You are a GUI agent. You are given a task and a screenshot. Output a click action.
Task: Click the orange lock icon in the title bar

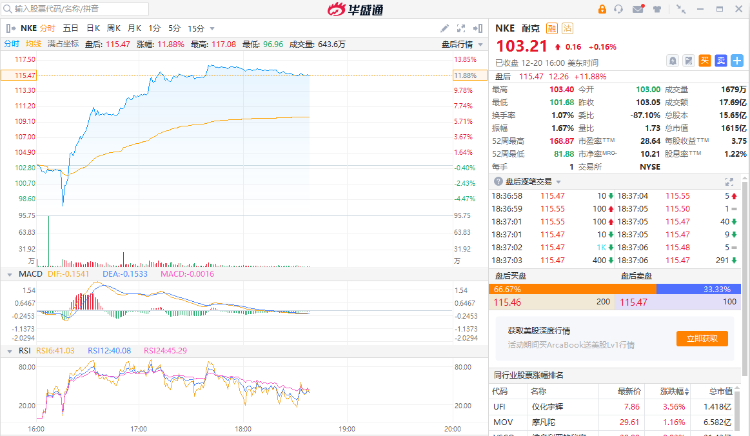(602, 9)
